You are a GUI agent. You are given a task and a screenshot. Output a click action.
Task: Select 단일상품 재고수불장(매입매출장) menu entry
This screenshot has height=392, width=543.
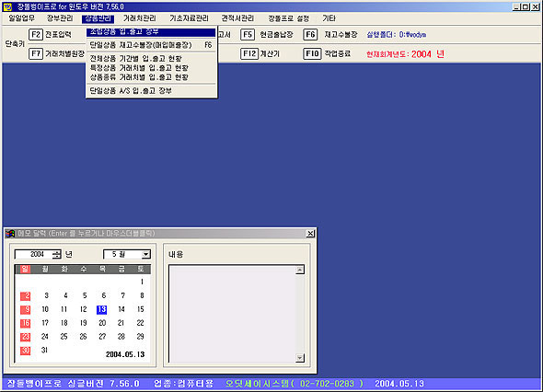point(151,45)
